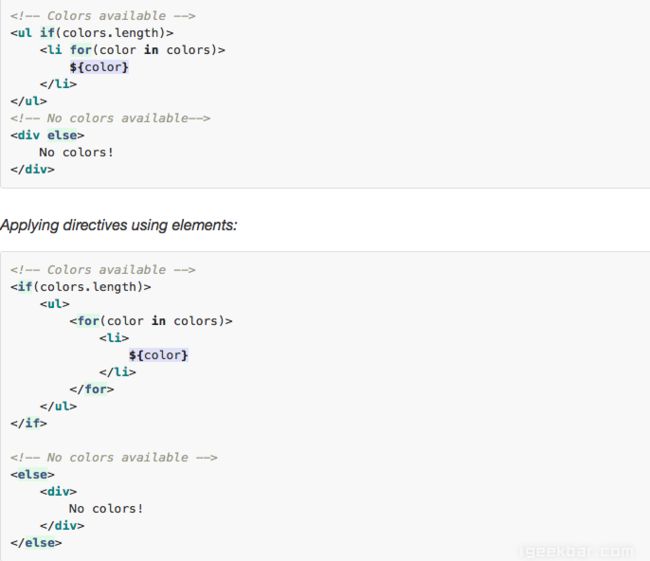Select the 'Colors available' comment above '<if(colors.length)>'
This screenshot has width=650, height=561.
click(103, 270)
